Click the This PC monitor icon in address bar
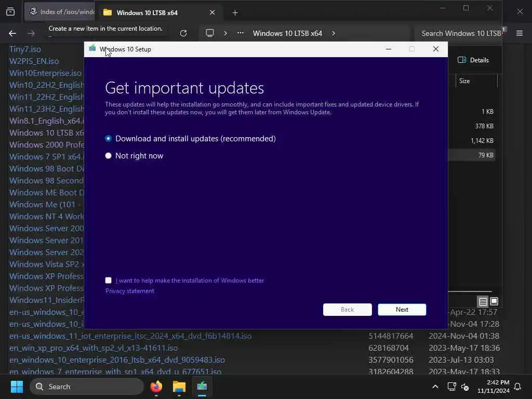The height and width of the screenshot is (399, 532). (210, 33)
